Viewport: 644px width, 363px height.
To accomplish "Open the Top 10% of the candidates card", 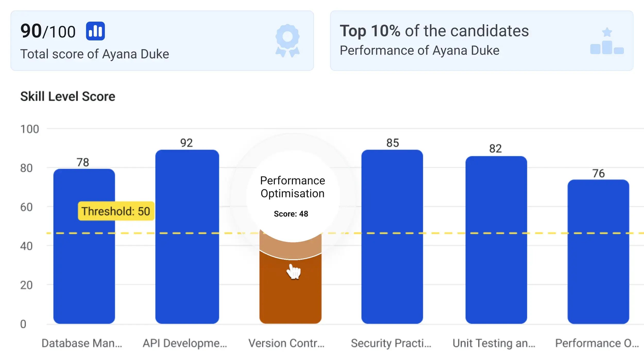I will [481, 41].
